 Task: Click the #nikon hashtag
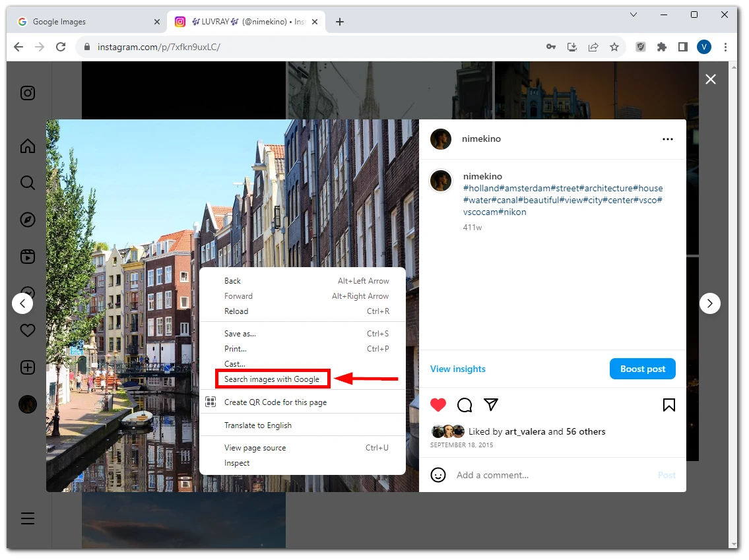tap(512, 212)
